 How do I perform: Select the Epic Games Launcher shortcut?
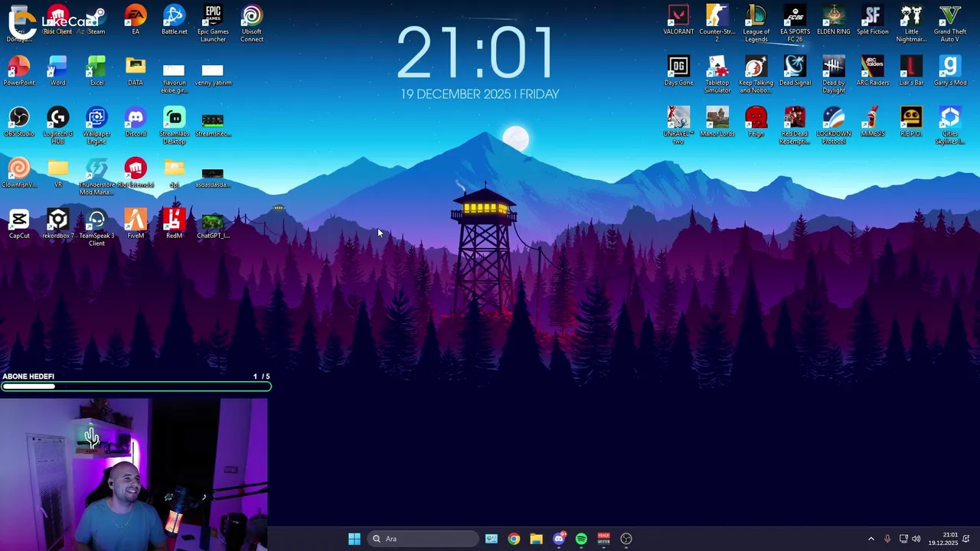(x=213, y=24)
